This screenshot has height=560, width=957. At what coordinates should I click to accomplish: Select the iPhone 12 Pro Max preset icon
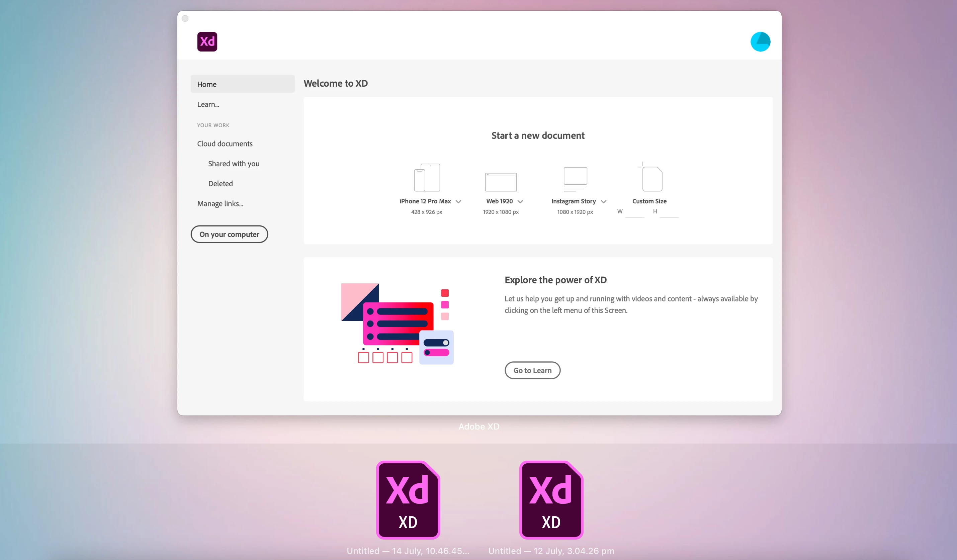(x=427, y=177)
